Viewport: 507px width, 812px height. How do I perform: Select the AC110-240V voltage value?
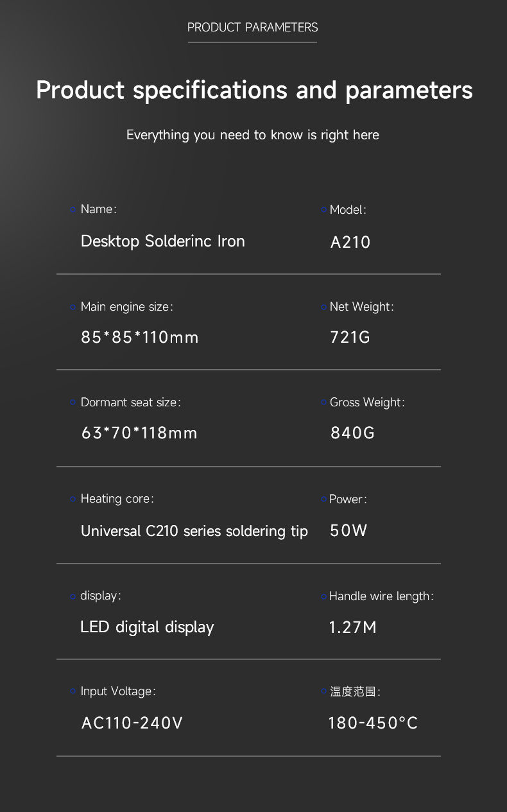pos(132,723)
